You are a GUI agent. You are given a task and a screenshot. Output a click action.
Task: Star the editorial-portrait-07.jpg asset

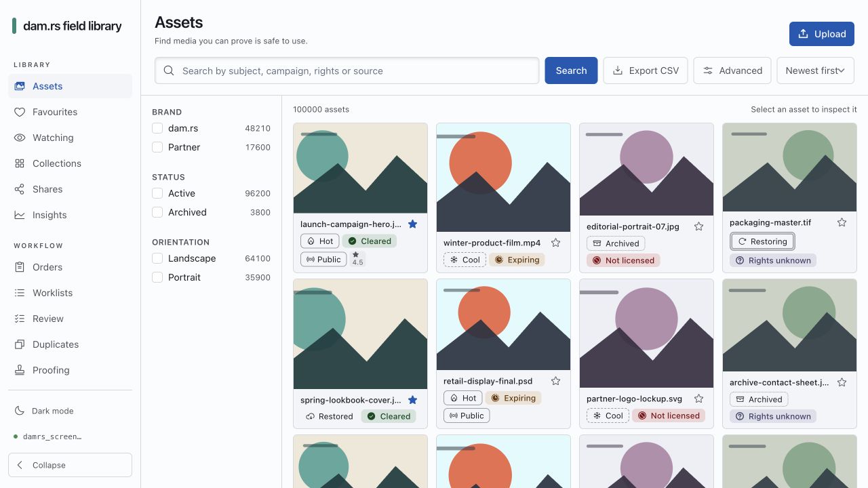coord(698,226)
